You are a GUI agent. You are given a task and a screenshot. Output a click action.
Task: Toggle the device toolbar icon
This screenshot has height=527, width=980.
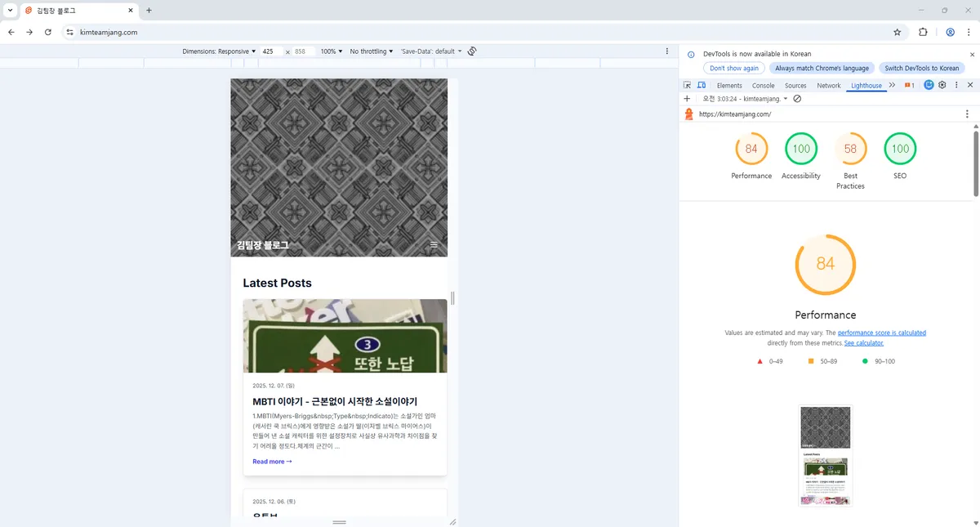701,85
